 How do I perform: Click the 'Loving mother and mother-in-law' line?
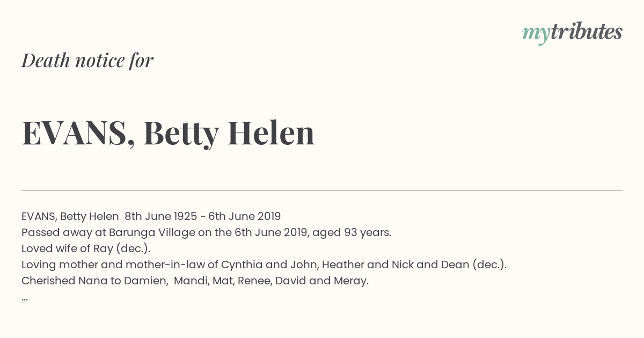[264, 264]
